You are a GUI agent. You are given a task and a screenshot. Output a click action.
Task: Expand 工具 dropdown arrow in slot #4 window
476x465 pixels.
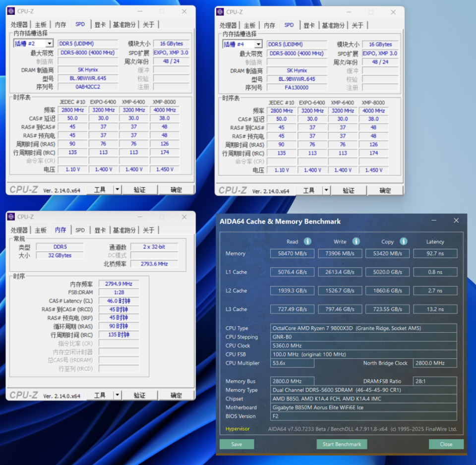coord(326,190)
